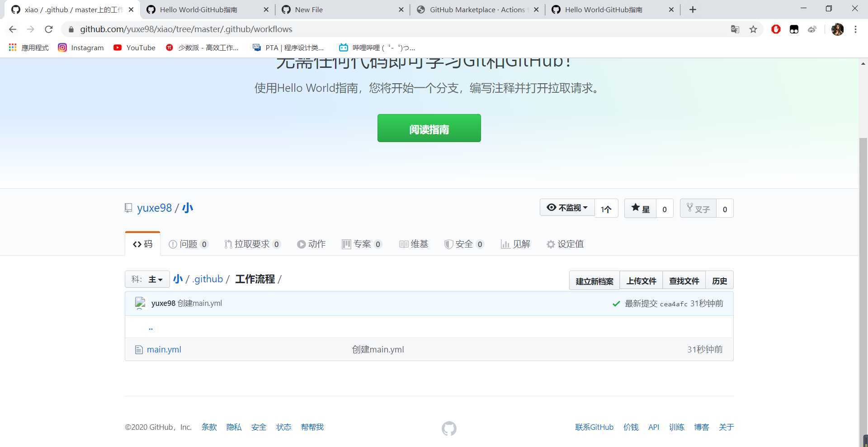The image size is (868, 447).
Task: Open the 动作 Actions tab
Action: pyautogui.click(x=311, y=244)
